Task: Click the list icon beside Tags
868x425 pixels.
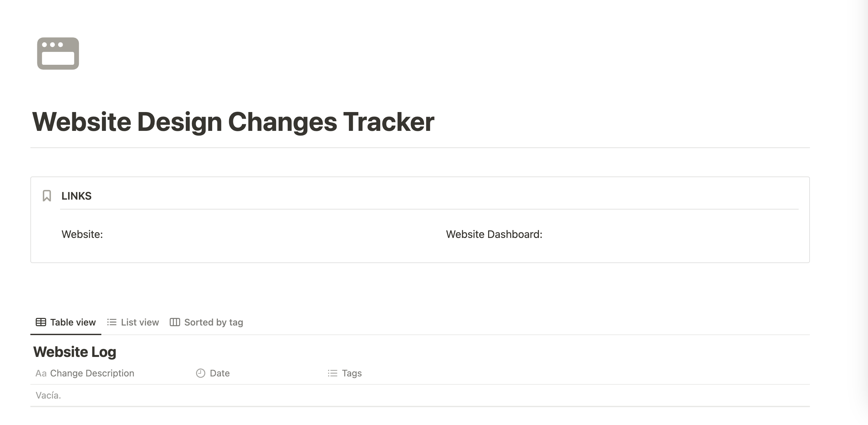Action: pyautogui.click(x=333, y=373)
